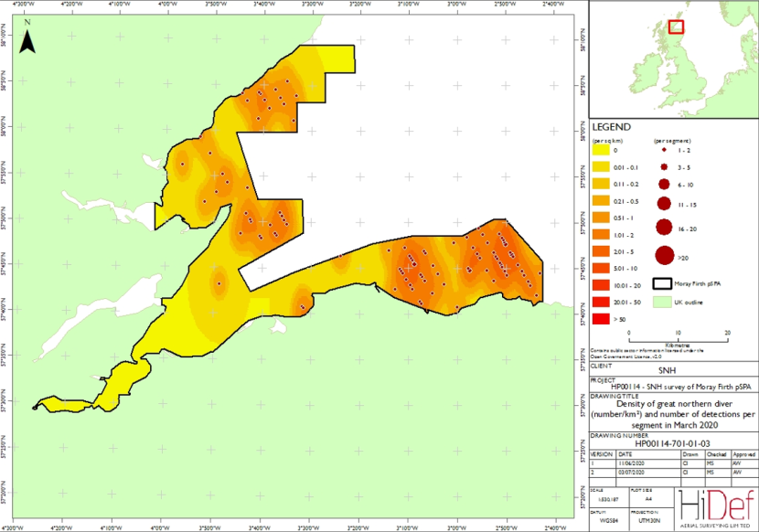Click the datum value WGS84
Image resolution: width=759 pixels, height=532 pixels.
[x=608, y=521]
